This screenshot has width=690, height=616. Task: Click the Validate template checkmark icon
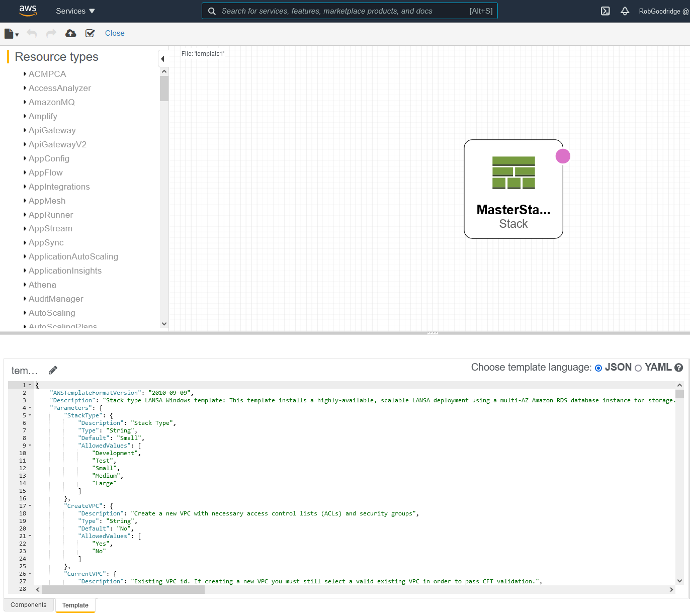pos(90,33)
